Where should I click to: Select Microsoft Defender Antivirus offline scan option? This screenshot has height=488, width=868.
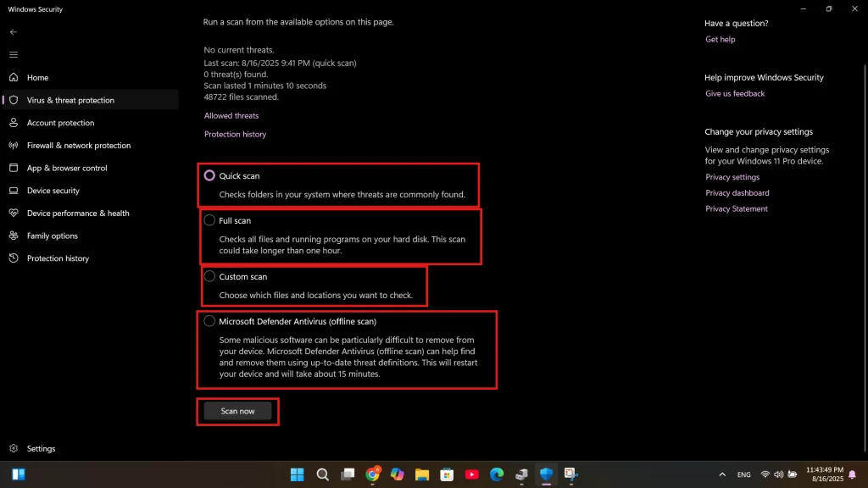point(209,321)
